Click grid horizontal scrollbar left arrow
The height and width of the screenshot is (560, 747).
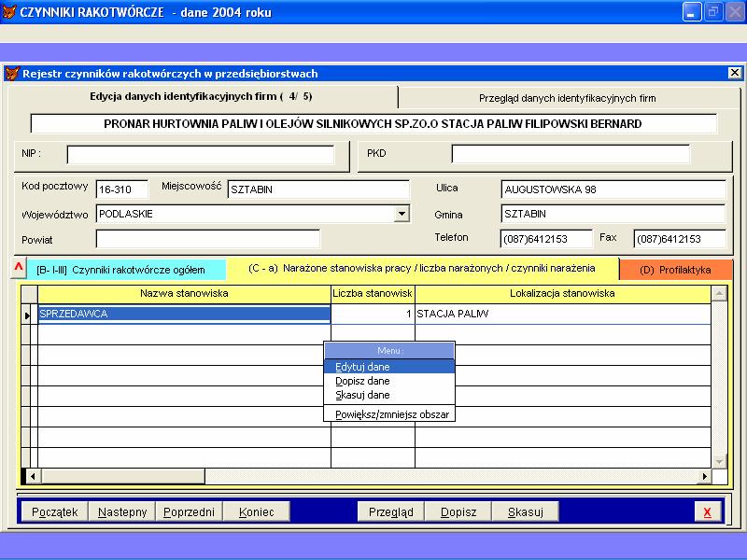pyautogui.click(x=33, y=476)
